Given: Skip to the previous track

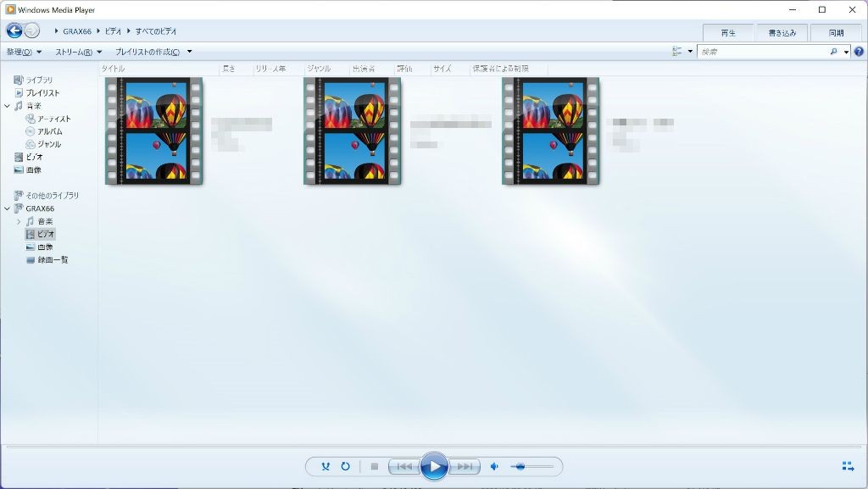Looking at the screenshot, I should (x=404, y=466).
